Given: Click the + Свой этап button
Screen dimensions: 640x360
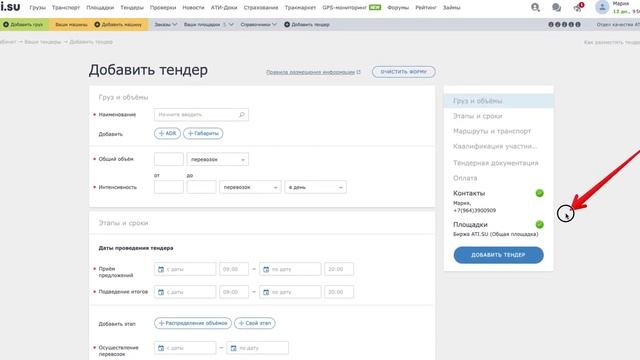Looking at the screenshot, I should pos(255,323).
